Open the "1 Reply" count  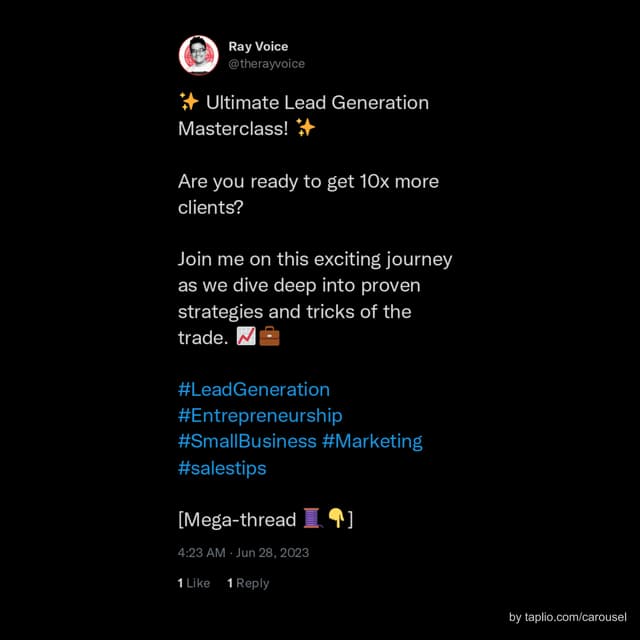click(x=248, y=583)
